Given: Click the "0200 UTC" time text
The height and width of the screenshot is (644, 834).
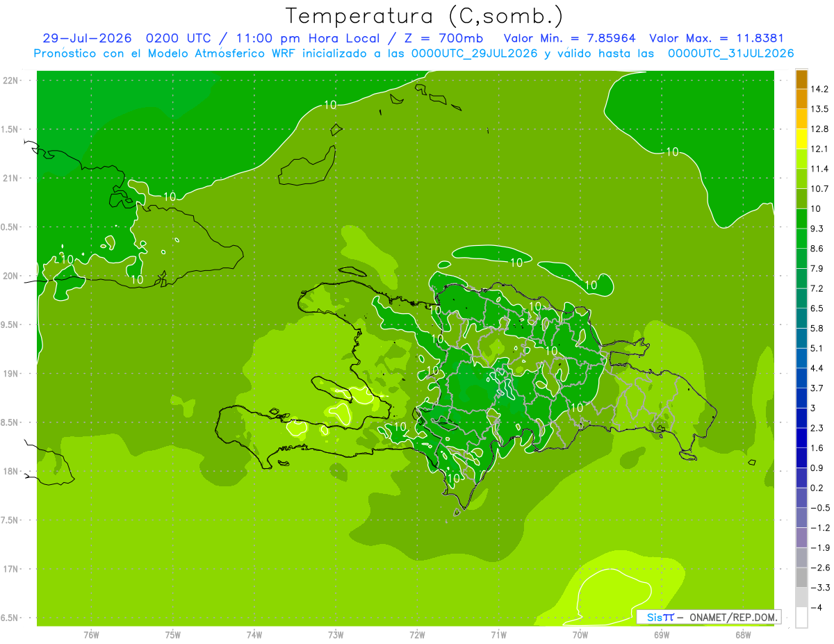Looking at the screenshot, I should pyautogui.click(x=177, y=38).
